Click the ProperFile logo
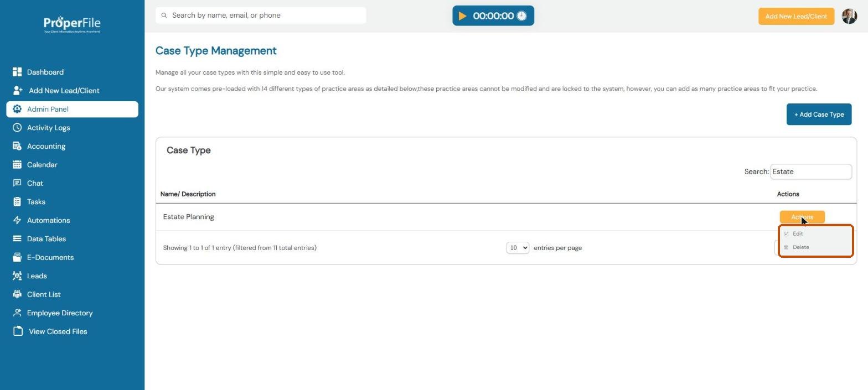The width and height of the screenshot is (868, 390). (x=72, y=24)
